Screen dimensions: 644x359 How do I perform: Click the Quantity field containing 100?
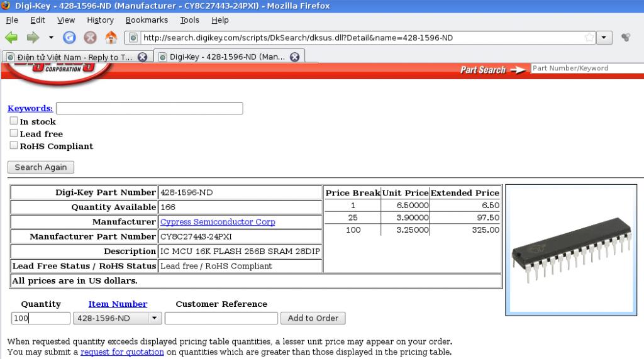pyautogui.click(x=41, y=318)
